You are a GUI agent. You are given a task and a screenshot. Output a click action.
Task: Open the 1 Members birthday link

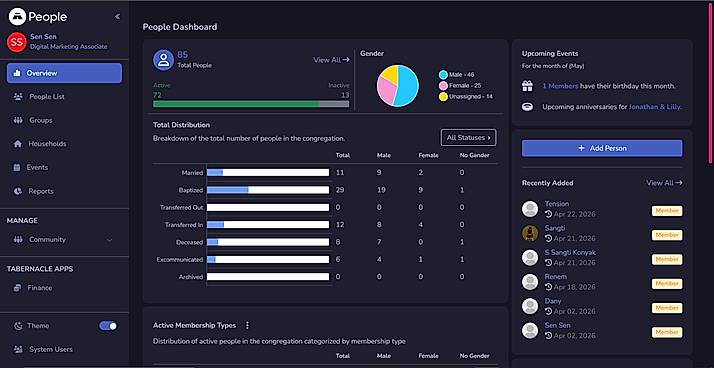pos(560,86)
